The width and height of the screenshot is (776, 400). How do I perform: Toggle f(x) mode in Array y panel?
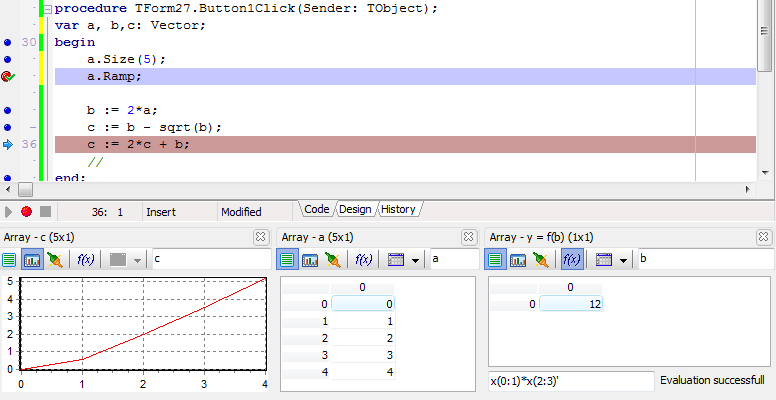click(570, 260)
